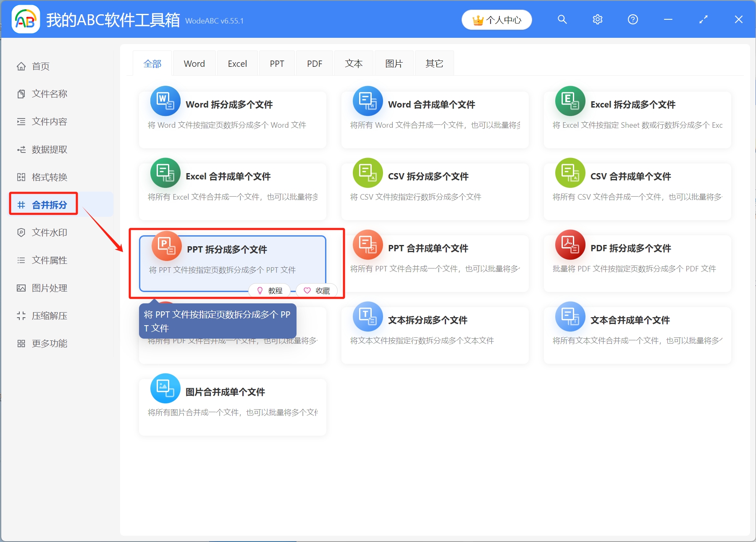Click the file content icon beside 文件内容
The height and width of the screenshot is (542, 756).
pos(21,122)
